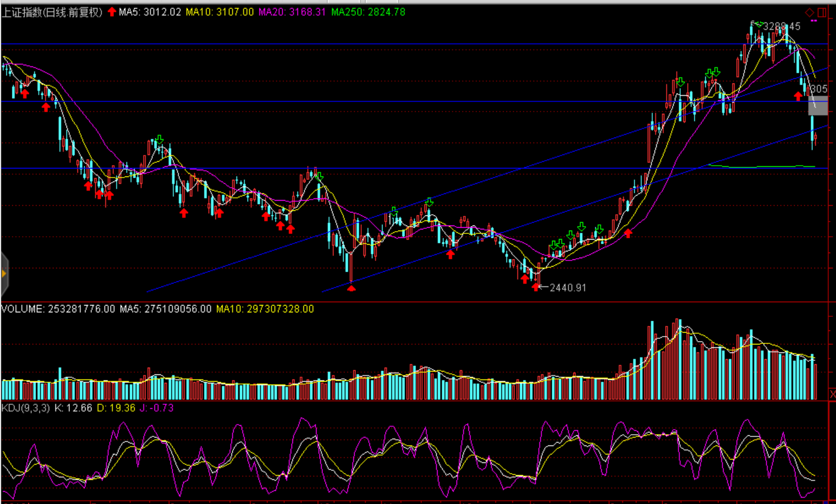Viewport: 836px width, 504px height.
Task: Click the red up arrow at the 2440.91 low
Action: coord(535,287)
